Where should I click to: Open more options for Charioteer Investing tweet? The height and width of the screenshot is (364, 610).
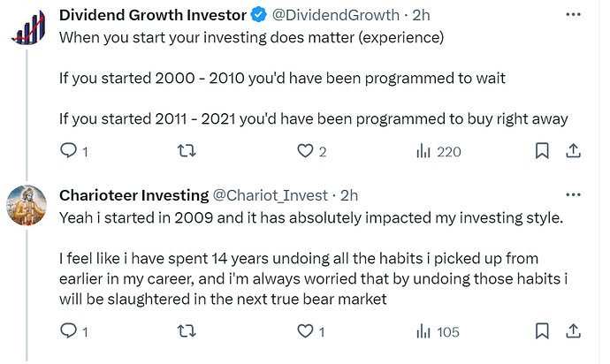point(574,195)
